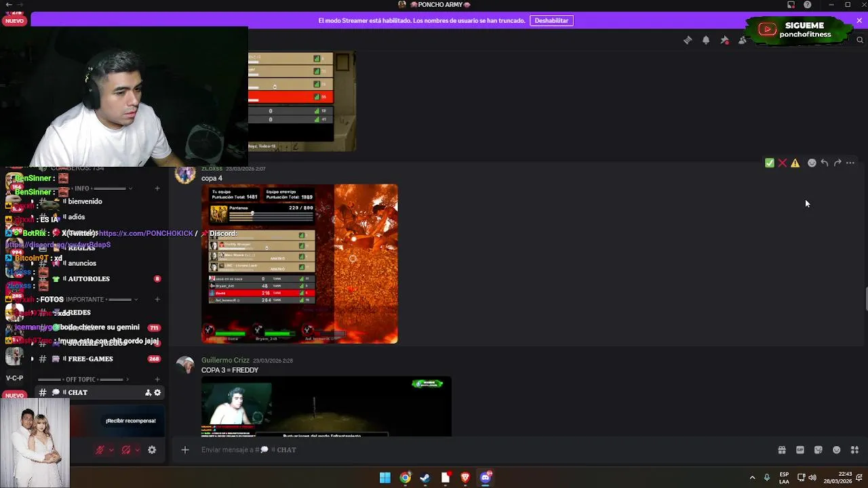868x488 pixels.
Task: Select text 'copa 4' in message
Action: [x=212, y=178]
